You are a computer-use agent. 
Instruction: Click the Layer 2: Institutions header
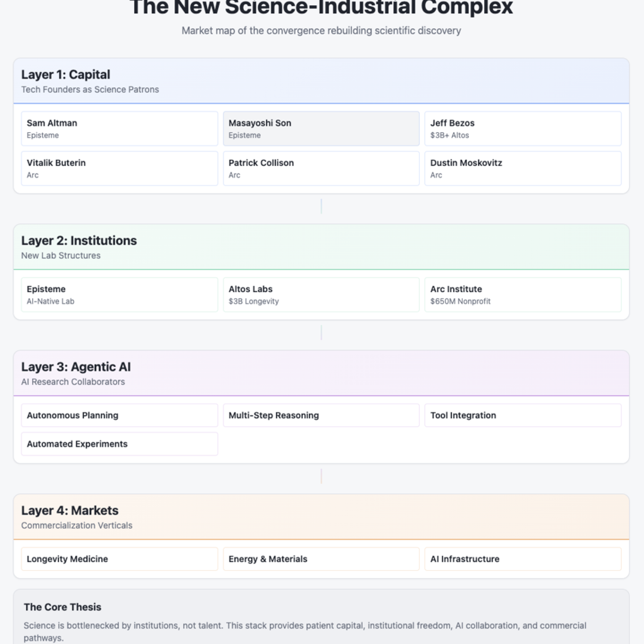click(x=79, y=240)
